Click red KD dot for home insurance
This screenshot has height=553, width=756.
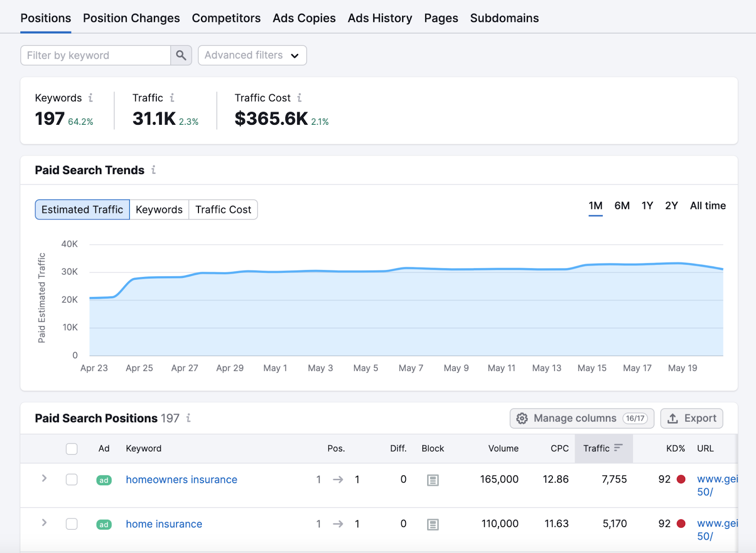click(x=681, y=524)
